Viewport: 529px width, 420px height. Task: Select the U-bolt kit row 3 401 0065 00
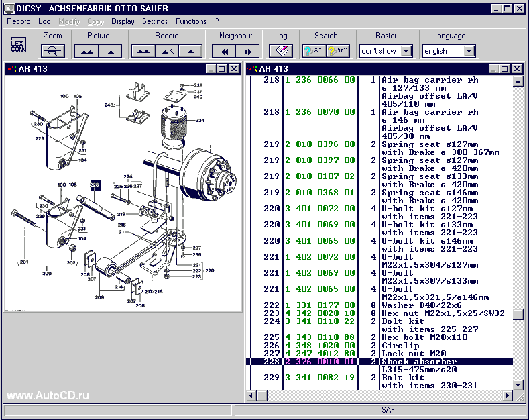tap(379, 245)
